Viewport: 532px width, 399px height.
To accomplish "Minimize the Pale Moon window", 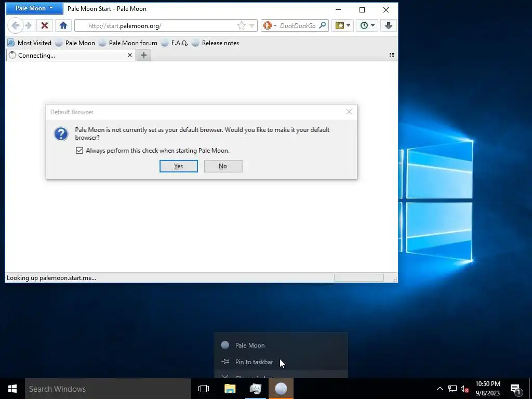I will tap(338, 10).
